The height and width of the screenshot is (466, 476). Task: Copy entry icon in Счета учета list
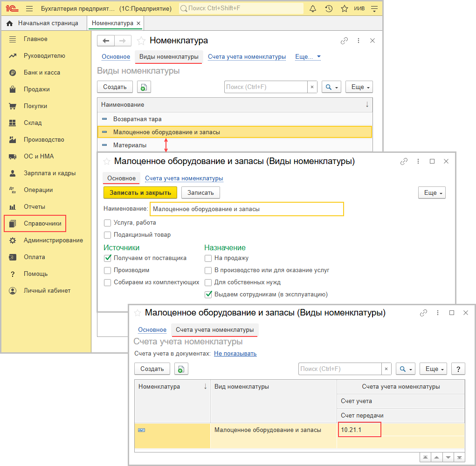181,369
